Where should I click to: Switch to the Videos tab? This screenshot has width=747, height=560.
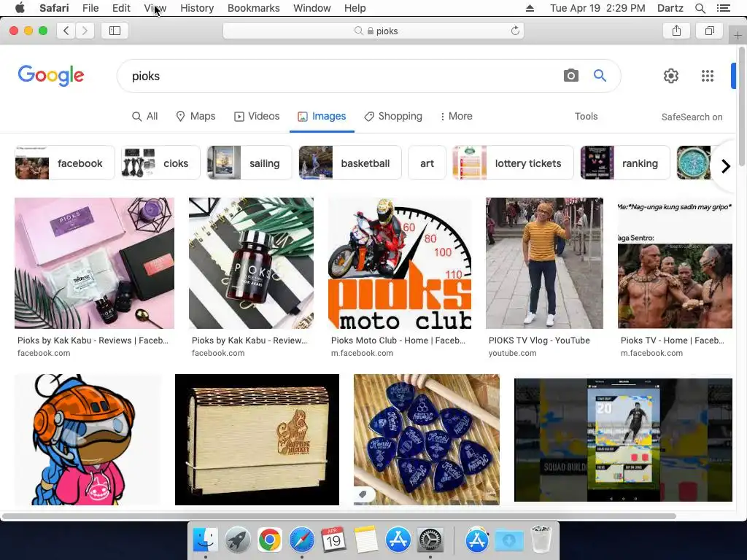pyautogui.click(x=257, y=116)
